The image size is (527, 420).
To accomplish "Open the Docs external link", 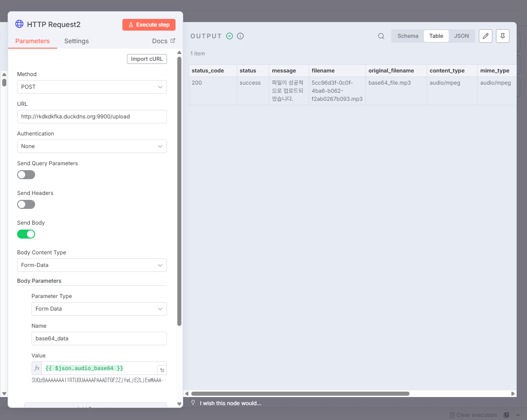I will pos(163,41).
